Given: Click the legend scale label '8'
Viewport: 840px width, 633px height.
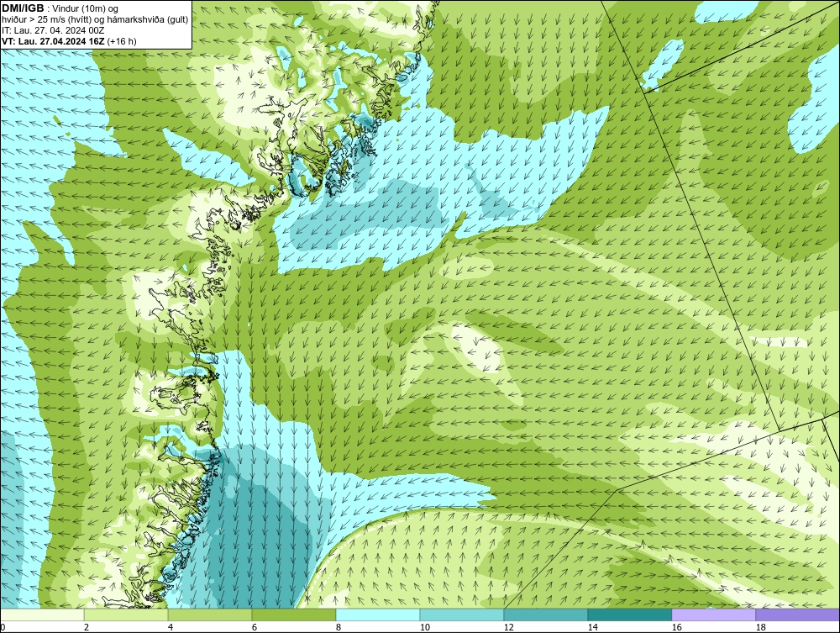Looking at the screenshot, I should click(x=338, y=628).
